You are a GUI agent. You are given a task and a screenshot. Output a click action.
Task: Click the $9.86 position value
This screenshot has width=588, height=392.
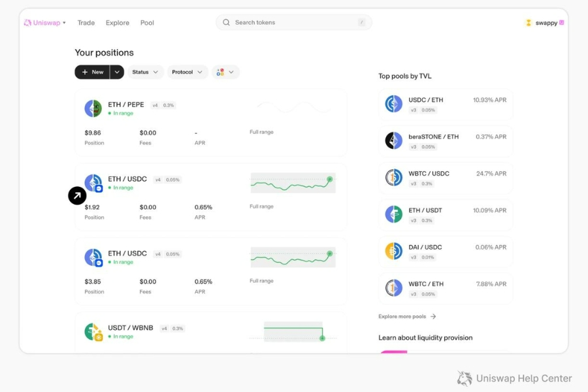pyautogui.click(x=93, y=133)
